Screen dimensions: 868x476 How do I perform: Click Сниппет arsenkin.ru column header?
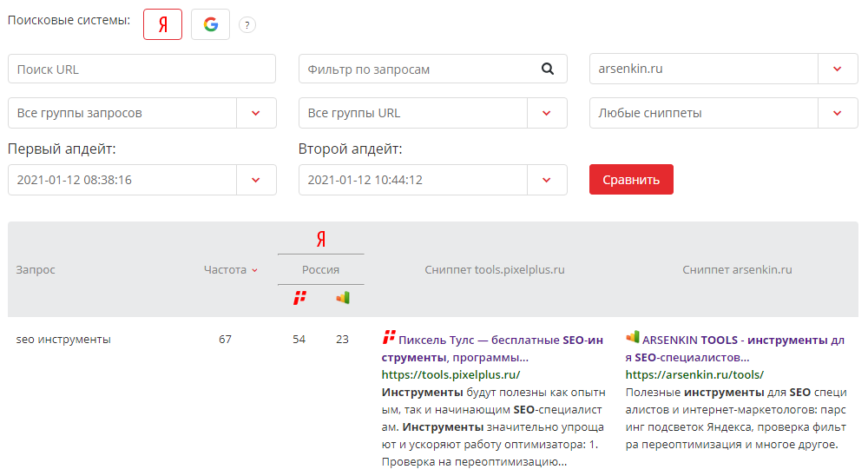tap(737, 270)
